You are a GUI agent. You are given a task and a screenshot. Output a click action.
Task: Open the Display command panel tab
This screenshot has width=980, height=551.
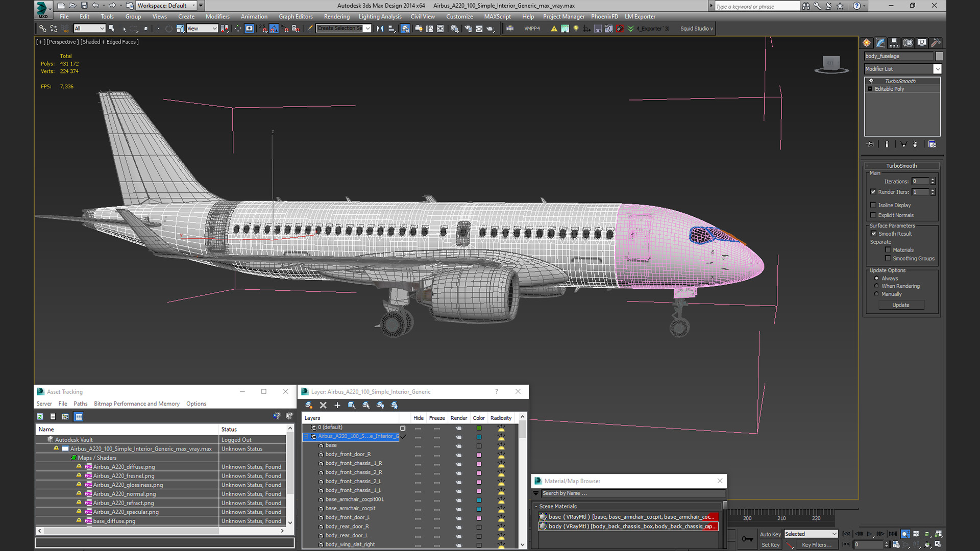pos(922,43)
